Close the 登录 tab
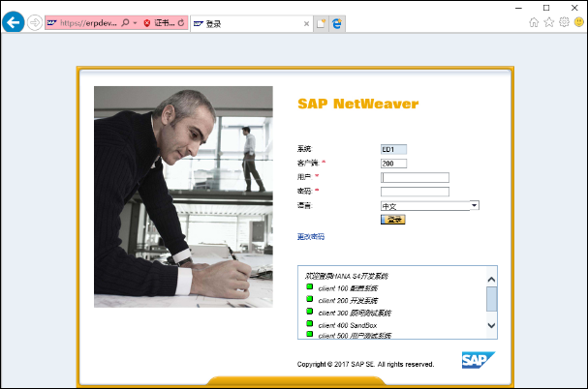 [x=306, y=24]
